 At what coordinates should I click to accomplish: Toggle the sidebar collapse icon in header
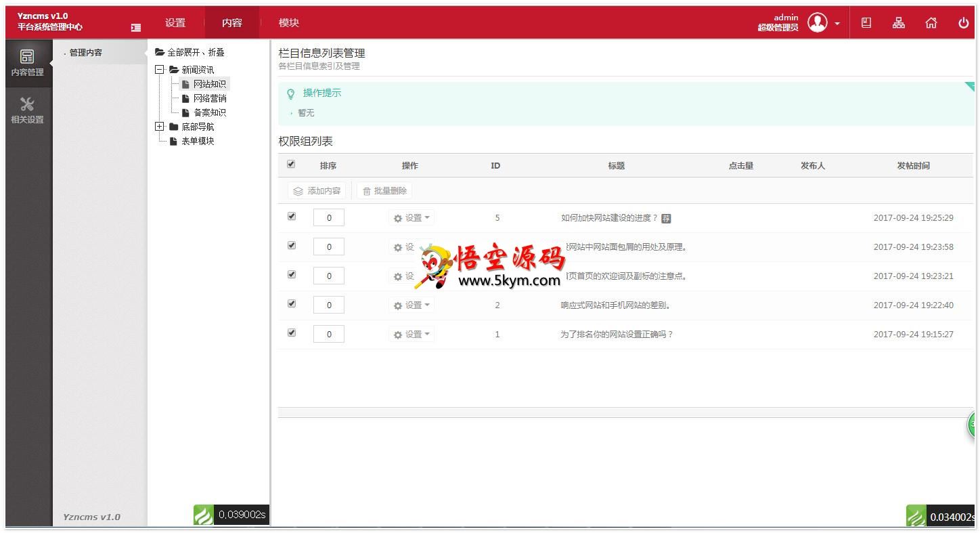pyautogui.click(x=136, y=28)
